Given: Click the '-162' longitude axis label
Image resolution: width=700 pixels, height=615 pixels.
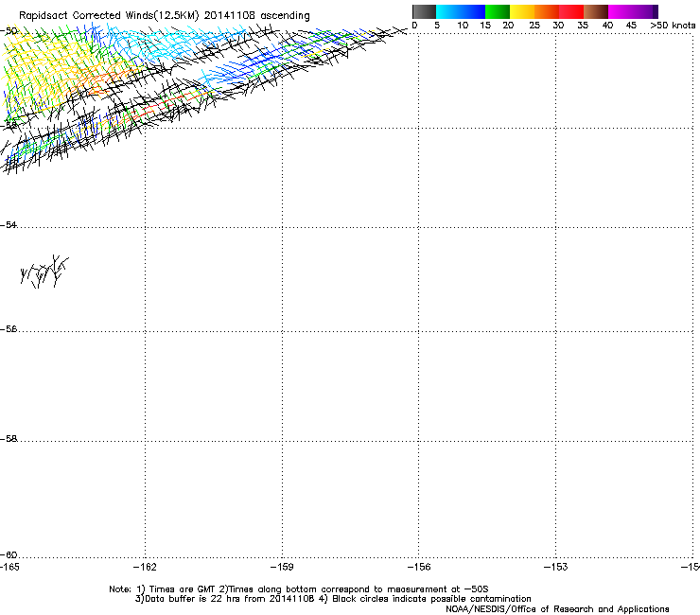Looking at the screenshot, I should coord(145,567).
